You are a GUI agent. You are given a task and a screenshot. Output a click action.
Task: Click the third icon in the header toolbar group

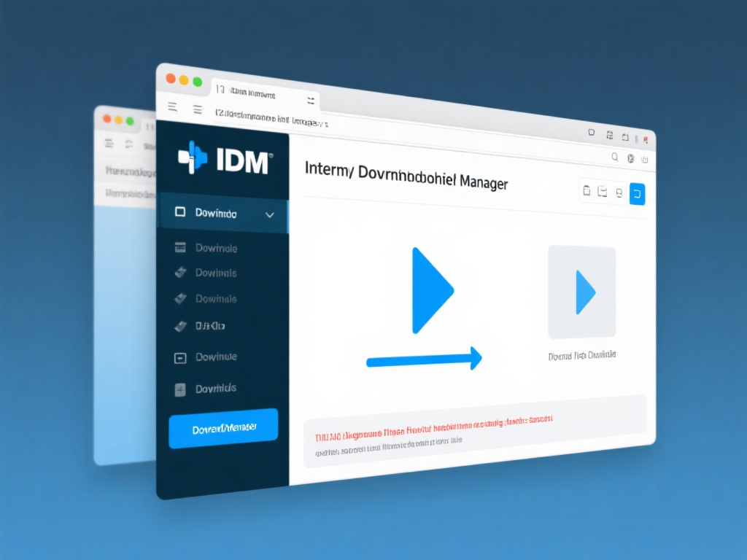tap(619, 192)
